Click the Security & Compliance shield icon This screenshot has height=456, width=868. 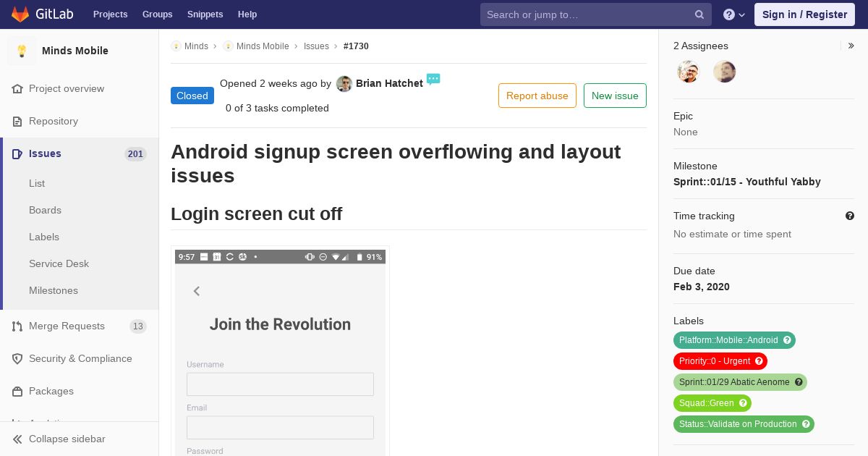tap(17, 358)
